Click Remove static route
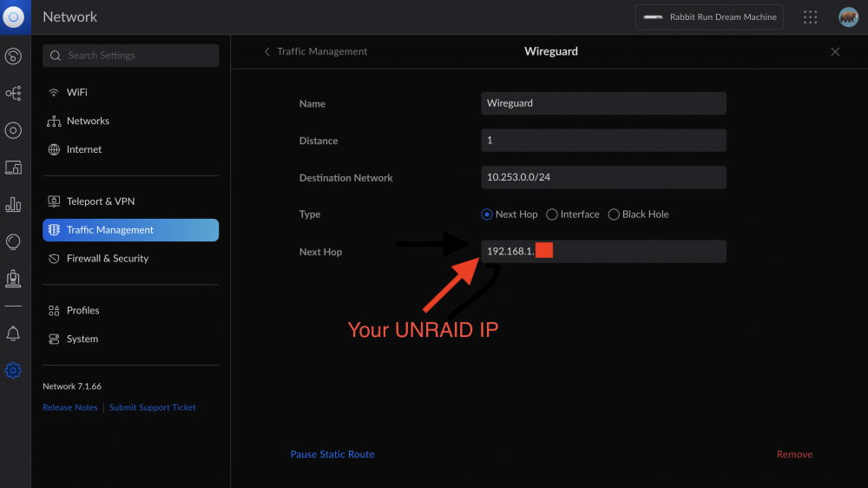The image size is (868, 488). [794, 454]
